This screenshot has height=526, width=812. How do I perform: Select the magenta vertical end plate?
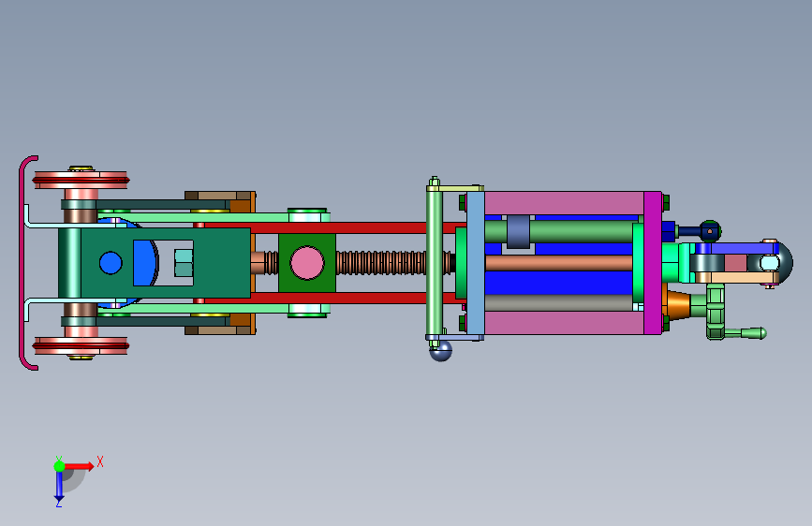pos(653,263)
